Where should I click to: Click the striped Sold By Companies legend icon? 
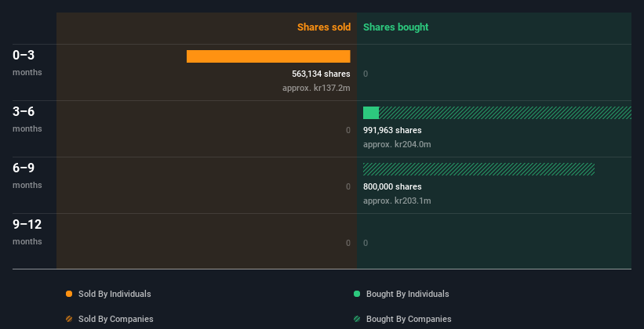click(x=69, y=319)
